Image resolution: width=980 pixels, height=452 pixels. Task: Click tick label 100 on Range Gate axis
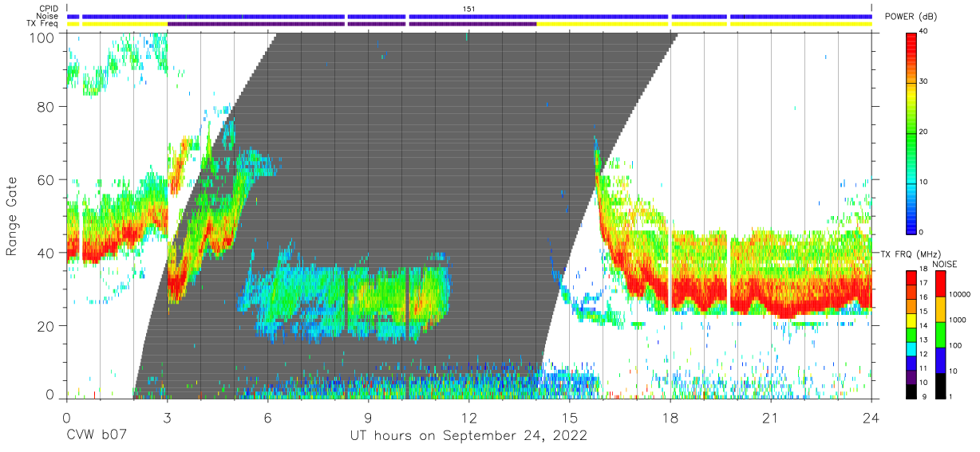[x=42, y=37]
